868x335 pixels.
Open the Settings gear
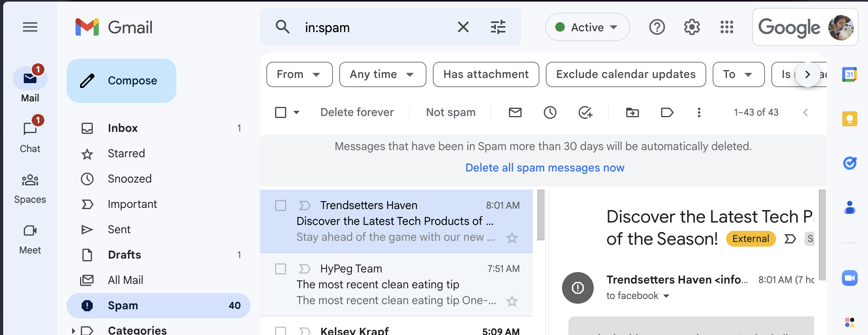click(x=692, y=27)
